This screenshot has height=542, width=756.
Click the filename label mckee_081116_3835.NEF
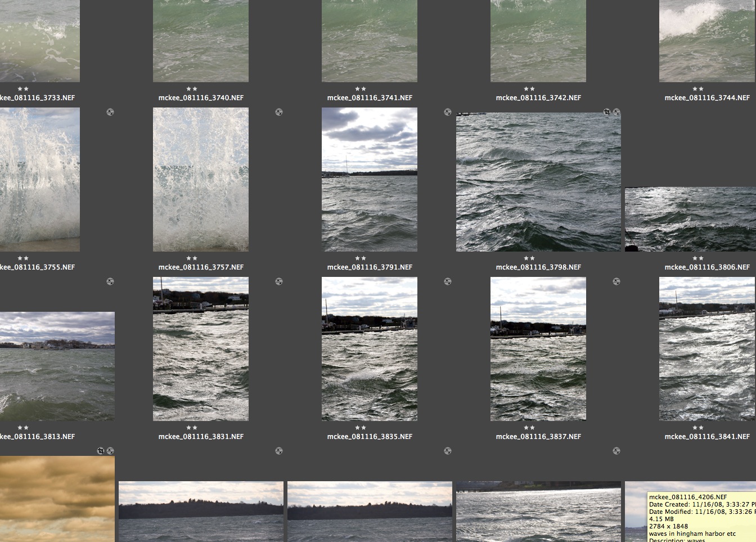pos(370,437)
